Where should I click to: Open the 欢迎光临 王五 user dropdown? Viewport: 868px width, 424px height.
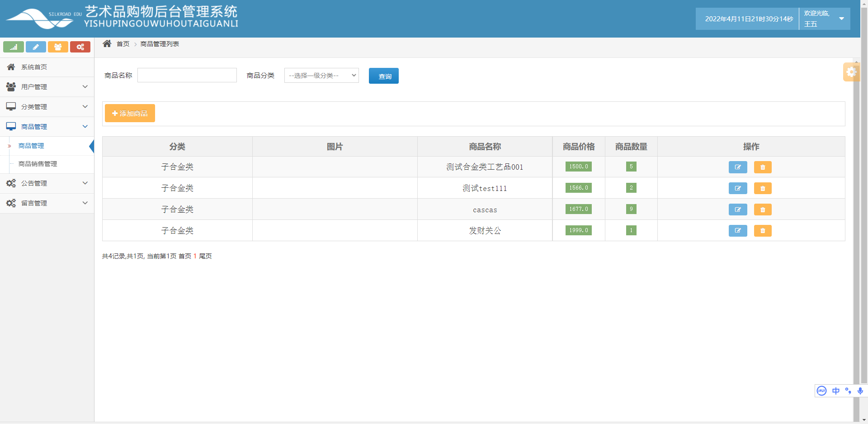coord(824,19)
